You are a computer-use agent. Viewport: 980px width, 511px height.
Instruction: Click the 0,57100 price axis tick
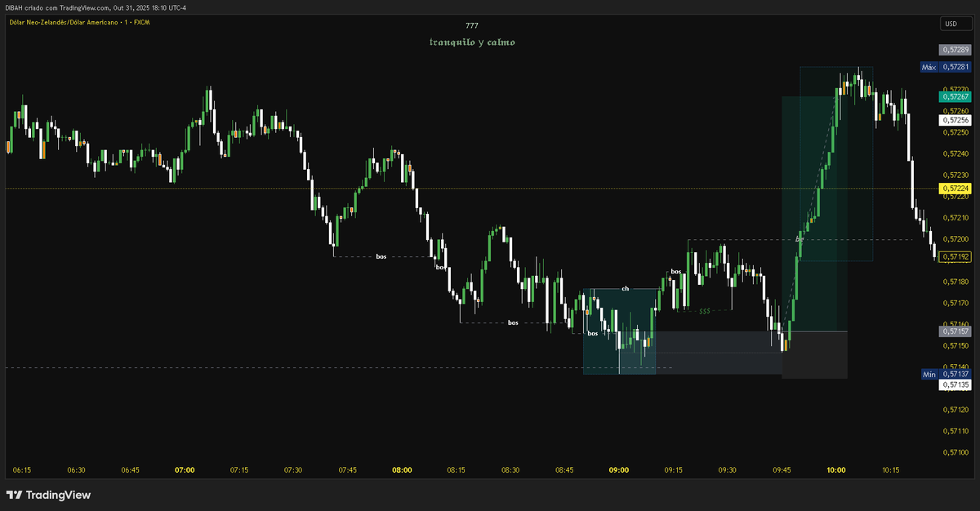coord(955,452)
